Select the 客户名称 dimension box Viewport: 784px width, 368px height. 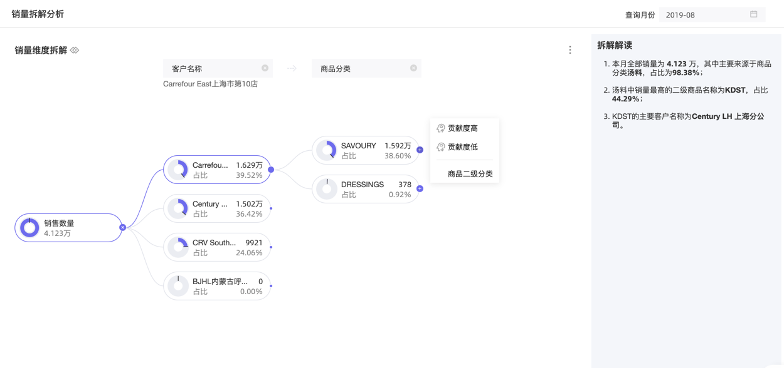tap(218, 68)
